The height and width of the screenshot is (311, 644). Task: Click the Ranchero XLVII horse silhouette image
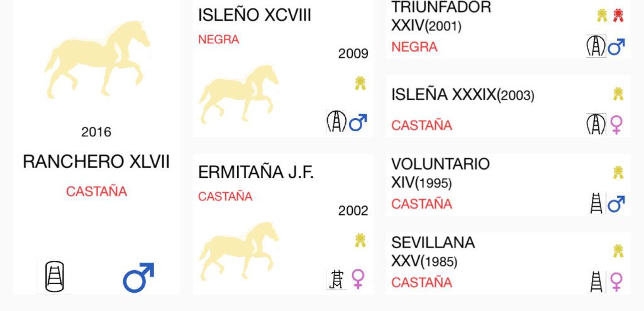pos(97,59)
